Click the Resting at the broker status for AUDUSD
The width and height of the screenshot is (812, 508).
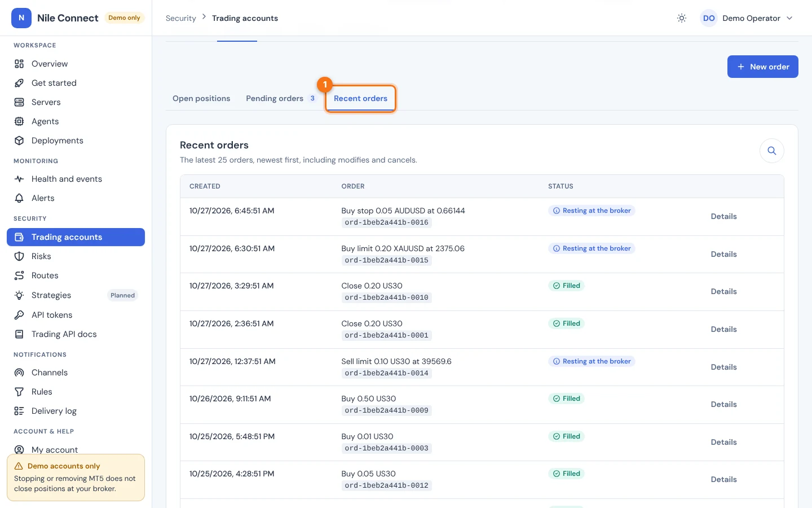pos(592,211)
